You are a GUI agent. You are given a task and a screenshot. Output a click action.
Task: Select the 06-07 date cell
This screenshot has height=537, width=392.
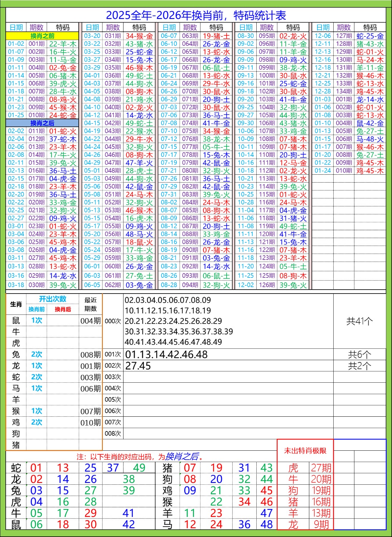[x=169, y=36]
